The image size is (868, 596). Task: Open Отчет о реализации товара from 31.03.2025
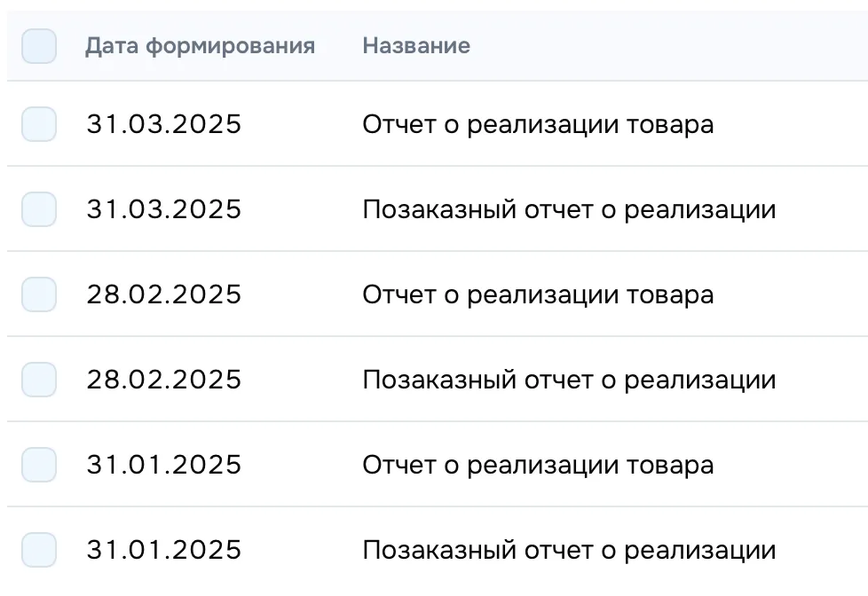coord(538,124)
